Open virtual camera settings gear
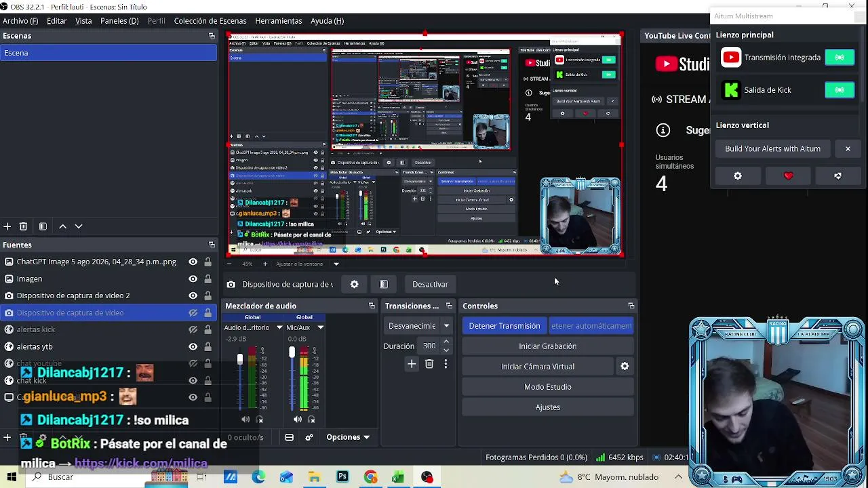Viewport: 868px width, 488px height. 625,367
